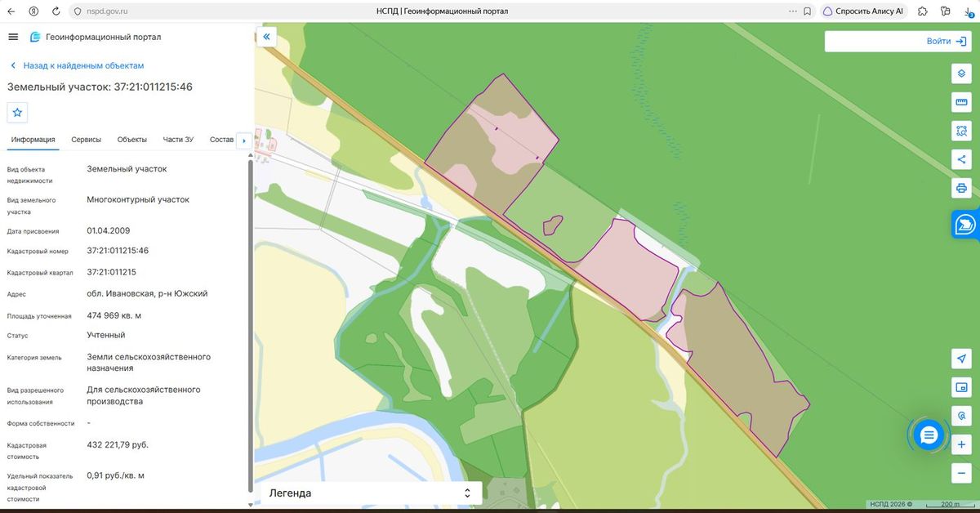
Task: Click the nspd.gov.ru address bar
Action: click(x=106, y=11)
